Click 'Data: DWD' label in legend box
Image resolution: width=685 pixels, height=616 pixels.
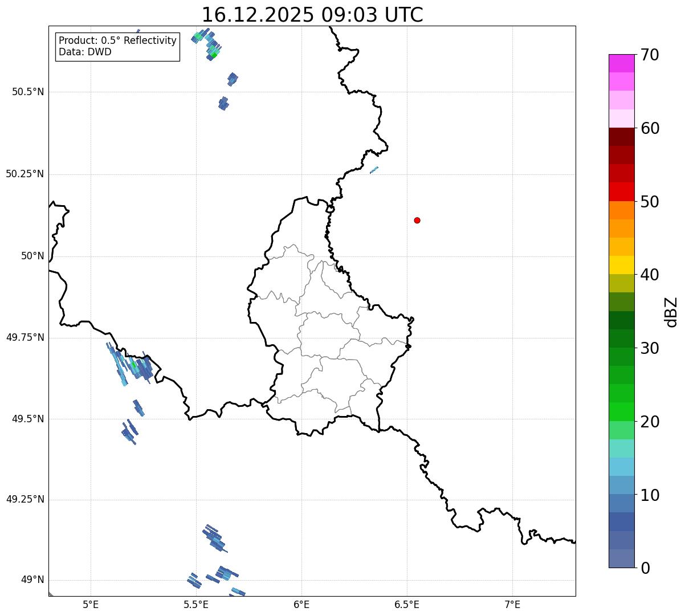(x=85, y=52)
